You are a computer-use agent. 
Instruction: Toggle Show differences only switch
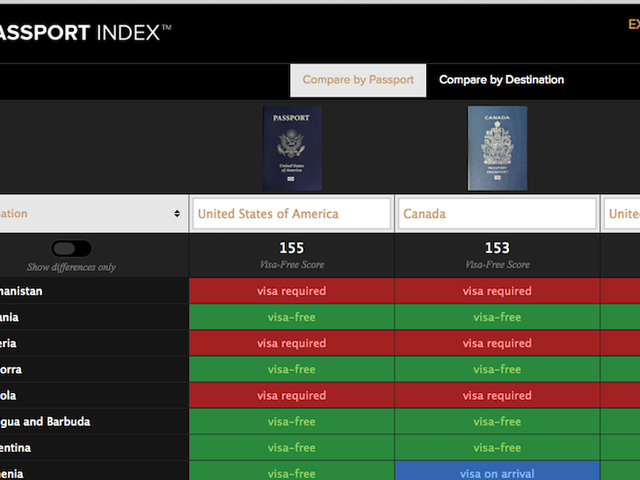click(71, 248)
